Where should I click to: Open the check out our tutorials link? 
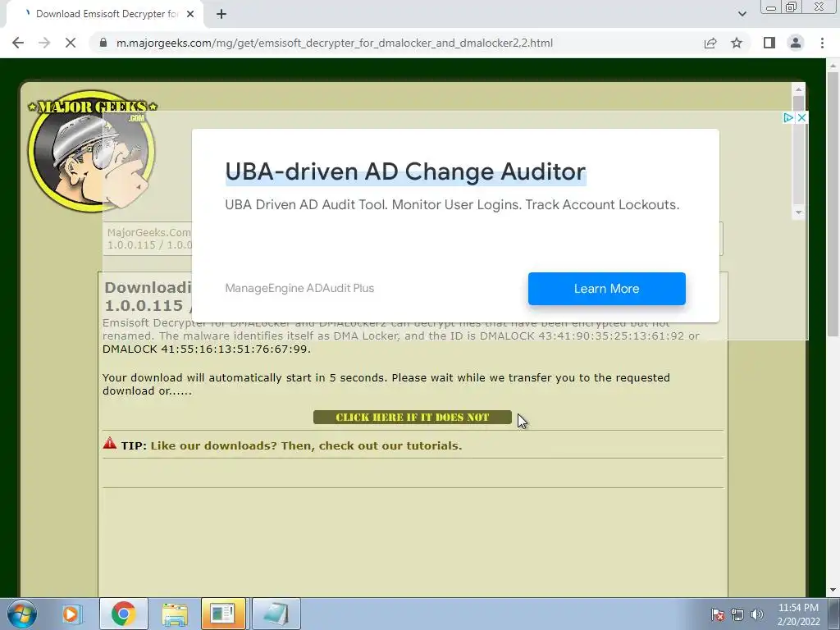(307, 445)
